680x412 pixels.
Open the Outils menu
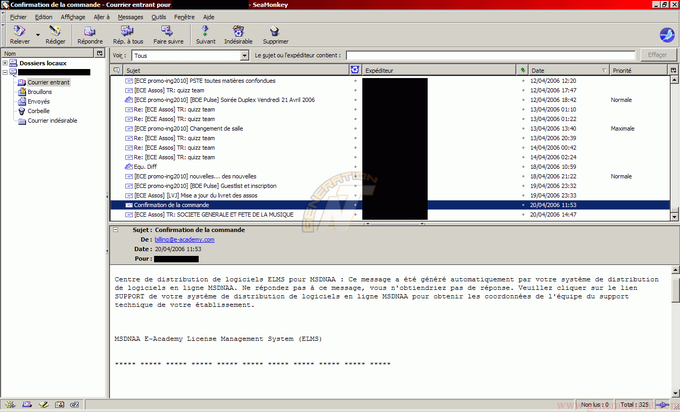(159, 17)
